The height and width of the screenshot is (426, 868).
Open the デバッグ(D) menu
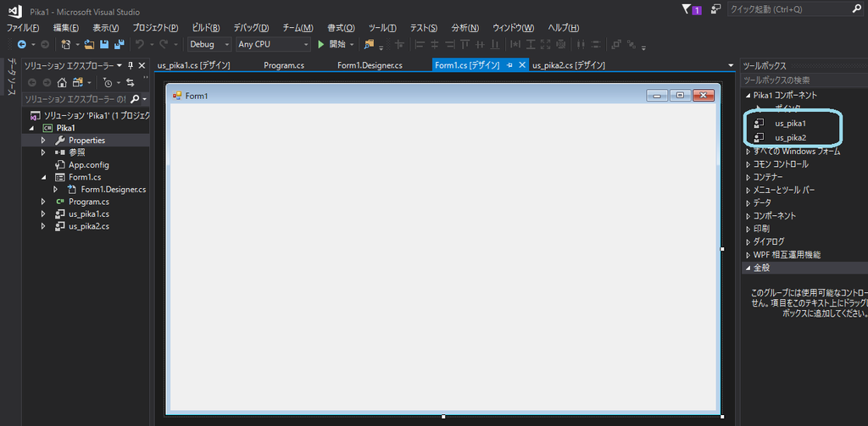point(251,28)
